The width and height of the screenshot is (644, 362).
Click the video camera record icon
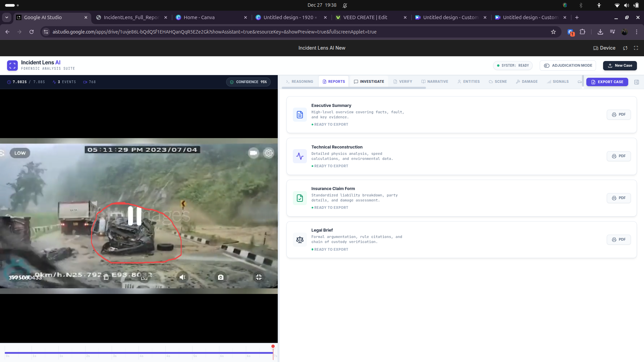pyautogui.click(x=253, y=153)
